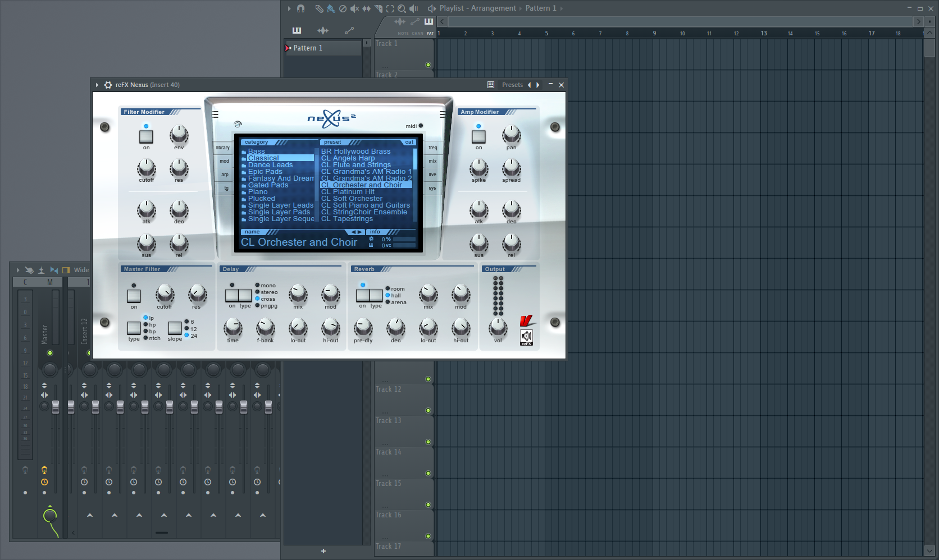Screen dimensions: 939x560
Task: Click the Master Filter slope button
Action: pos(175,328)
